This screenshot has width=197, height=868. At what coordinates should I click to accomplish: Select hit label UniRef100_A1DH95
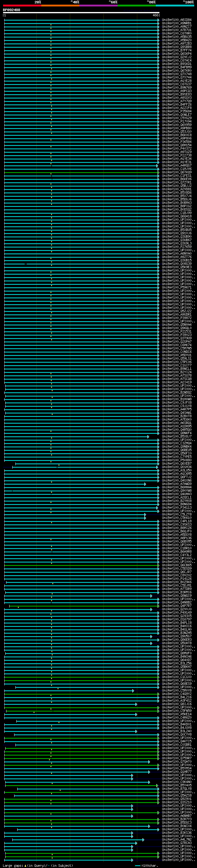pyautogui.click(x=177, y=426)
